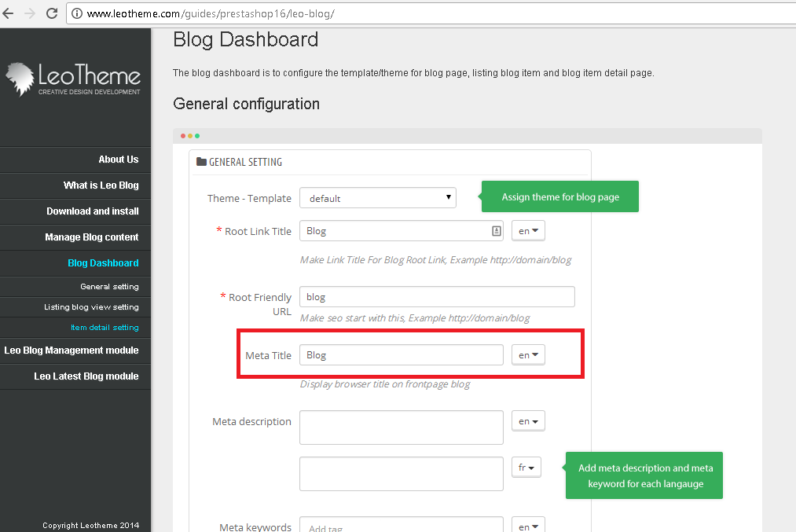
Task: Open the Root Link Title language dropdown
Action: pyautogui.click(x=528, y=231)
